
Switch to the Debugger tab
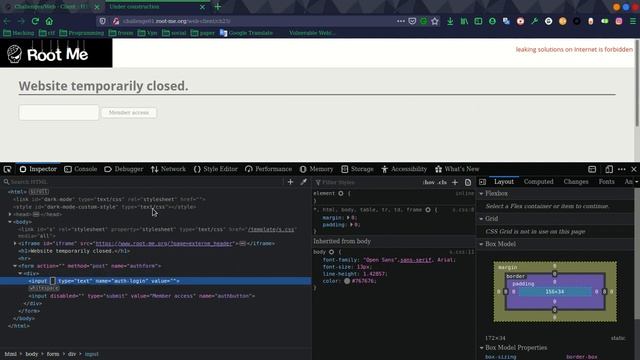[x=124, y=169]
